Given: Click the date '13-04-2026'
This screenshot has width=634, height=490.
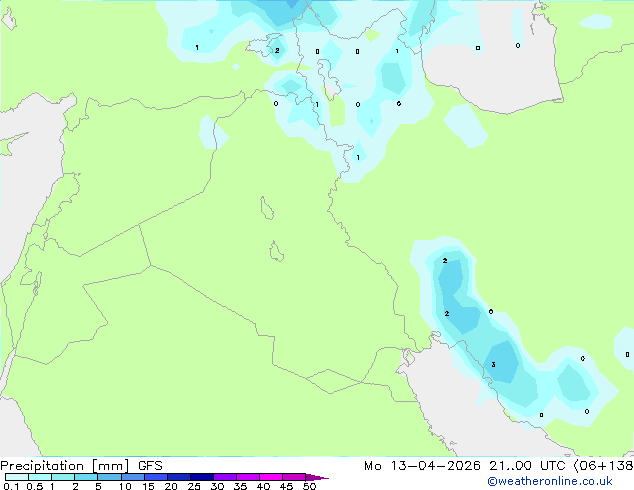Looking at the screenshot, I should 435,466.
